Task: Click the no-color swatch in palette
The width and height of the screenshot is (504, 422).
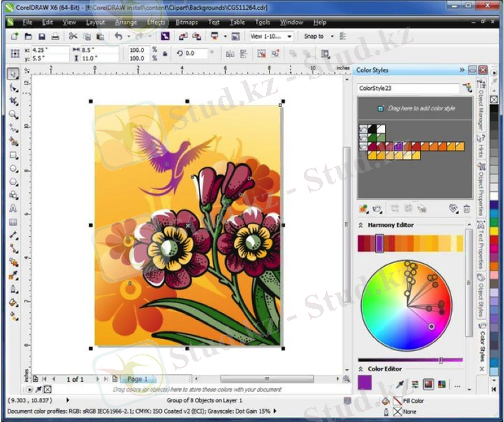Action: point(494,100)
